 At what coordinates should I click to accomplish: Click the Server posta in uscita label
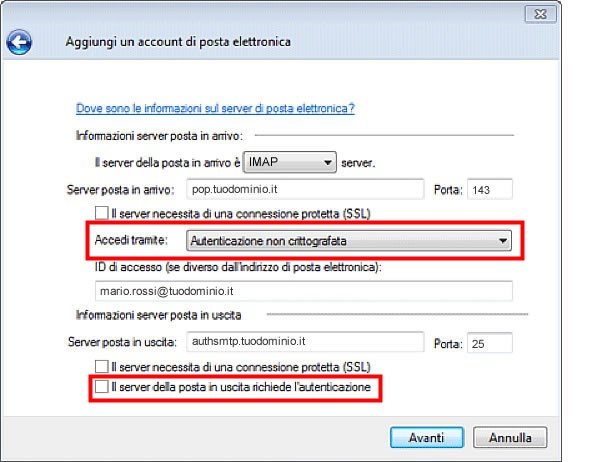[122, 341]
